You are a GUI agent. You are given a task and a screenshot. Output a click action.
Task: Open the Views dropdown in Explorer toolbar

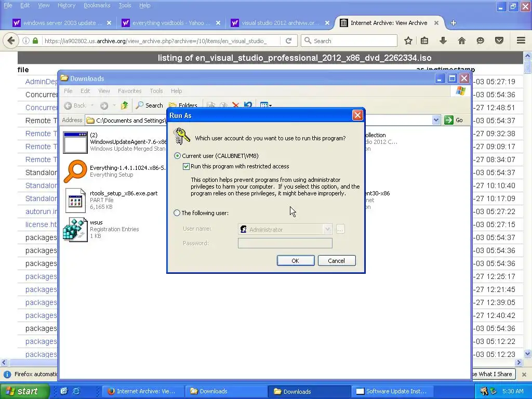tap(265, 105)
